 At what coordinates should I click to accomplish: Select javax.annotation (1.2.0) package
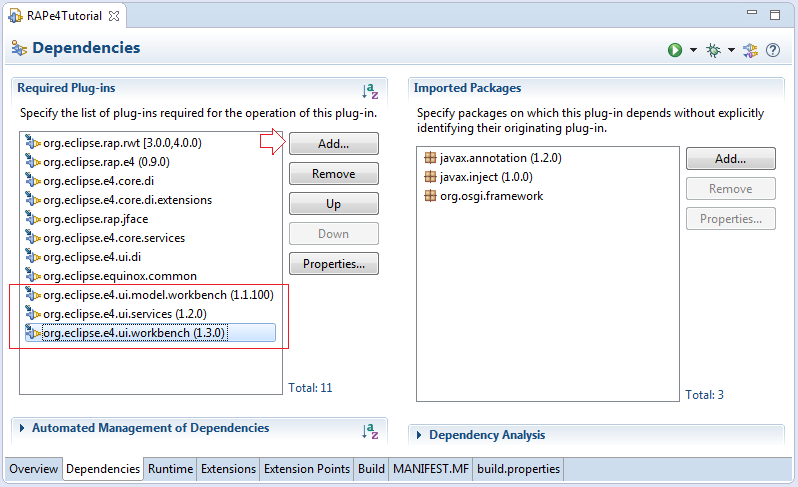[x=501, y=158]
